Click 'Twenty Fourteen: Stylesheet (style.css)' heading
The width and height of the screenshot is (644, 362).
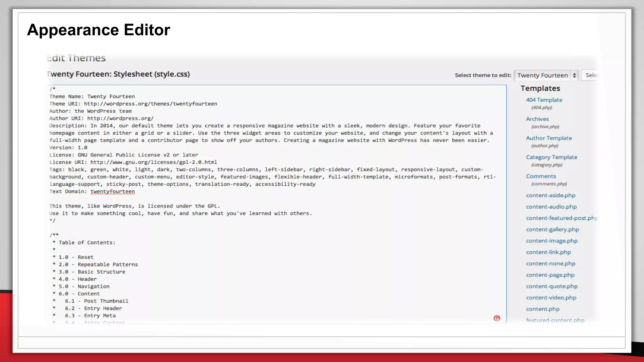(119, 74)
